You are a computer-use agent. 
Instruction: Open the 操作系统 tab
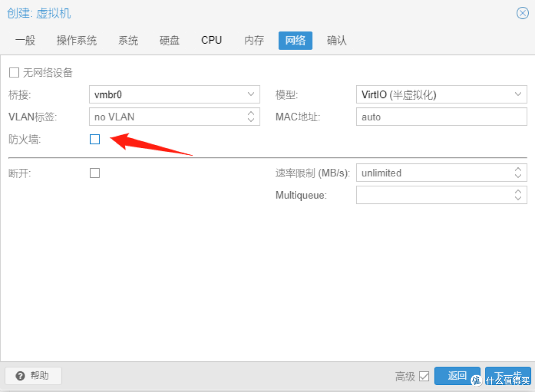(76, 41)
